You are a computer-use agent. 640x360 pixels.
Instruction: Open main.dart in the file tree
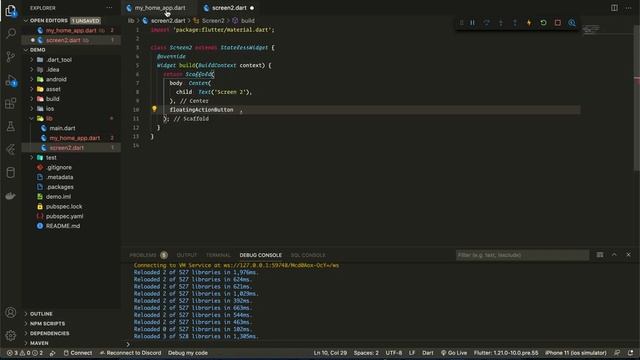click(71, 128)
